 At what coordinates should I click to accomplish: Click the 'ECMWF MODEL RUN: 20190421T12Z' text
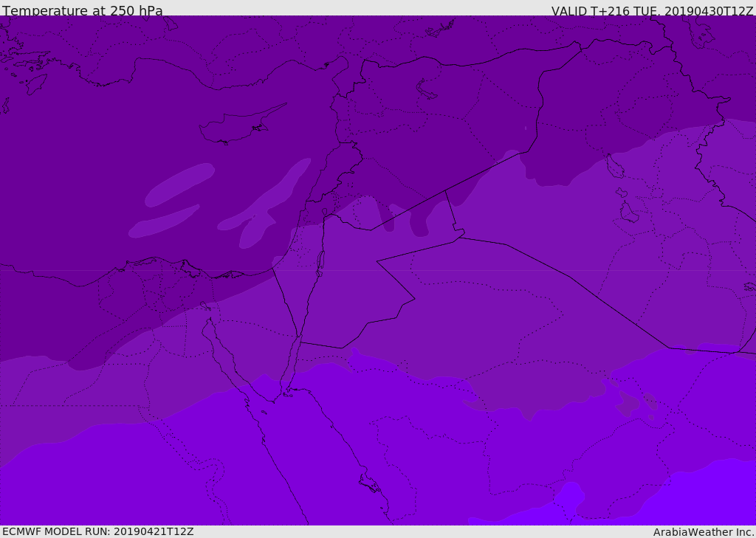pos(98,531)
